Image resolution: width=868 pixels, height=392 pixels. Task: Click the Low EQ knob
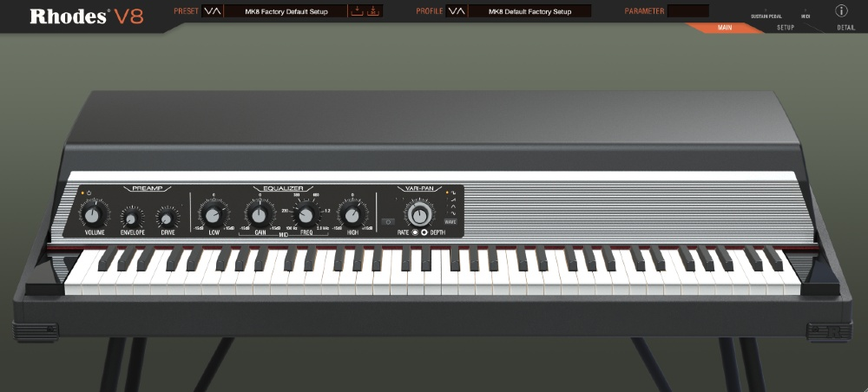tap(213, 215)
